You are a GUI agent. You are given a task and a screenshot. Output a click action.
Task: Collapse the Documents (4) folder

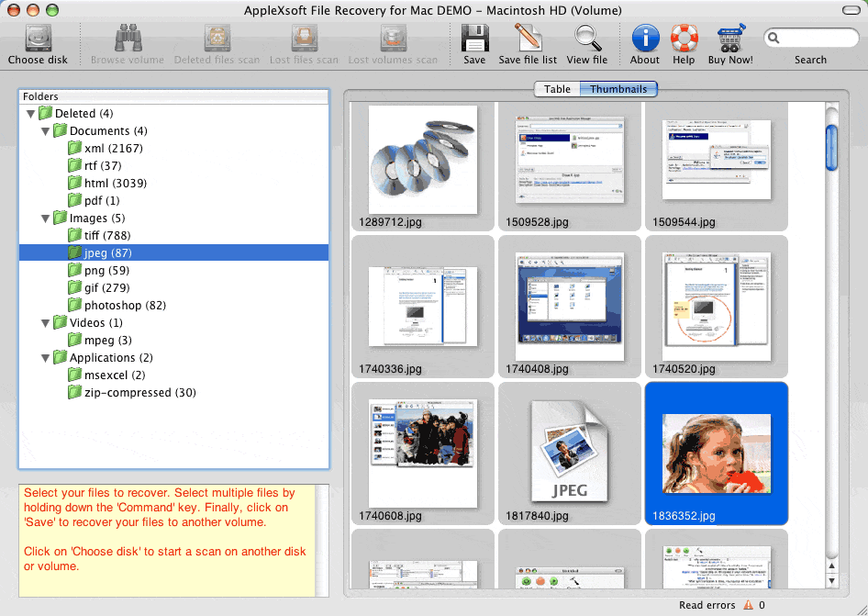46,132
